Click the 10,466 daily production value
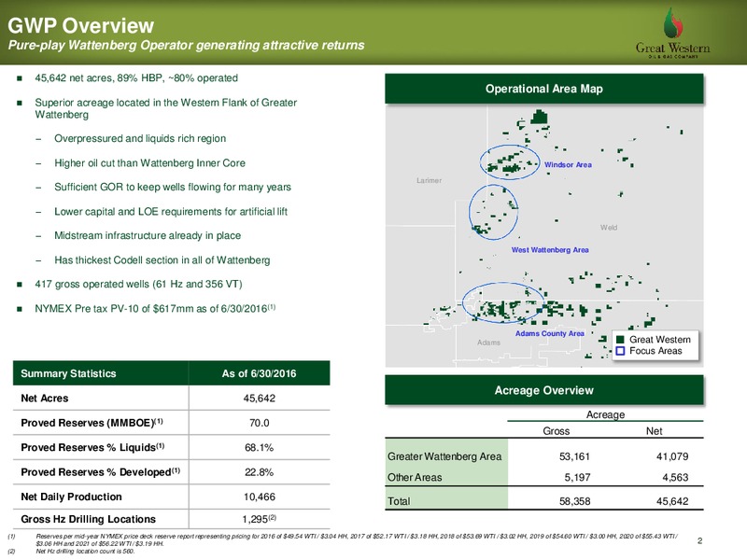This screenshot has width=747, height=560. tap(260, 497)
